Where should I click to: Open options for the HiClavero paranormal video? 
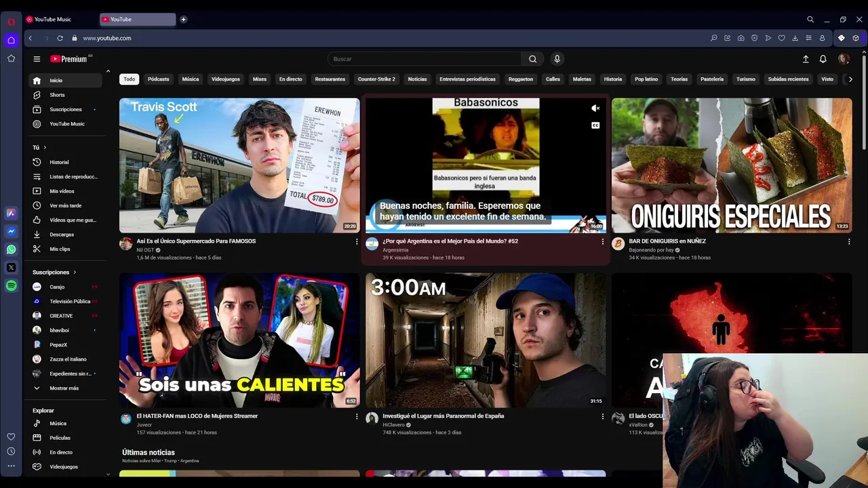(x=602, y=416)
